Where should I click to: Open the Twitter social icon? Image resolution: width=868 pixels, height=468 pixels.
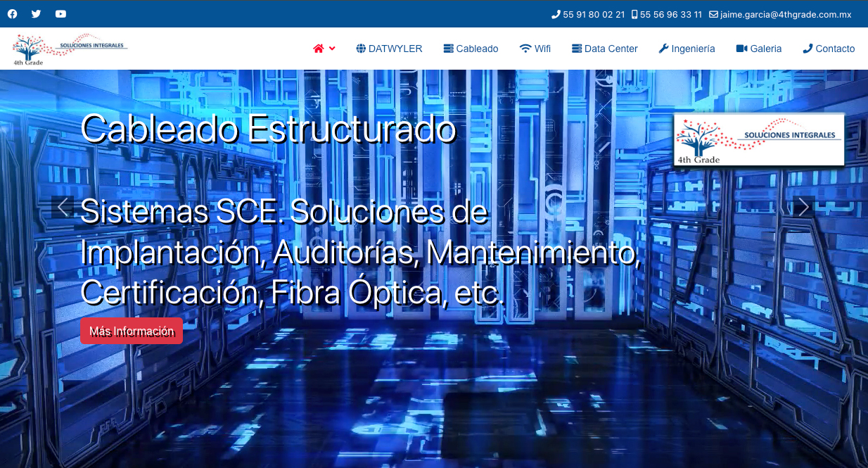37,14
